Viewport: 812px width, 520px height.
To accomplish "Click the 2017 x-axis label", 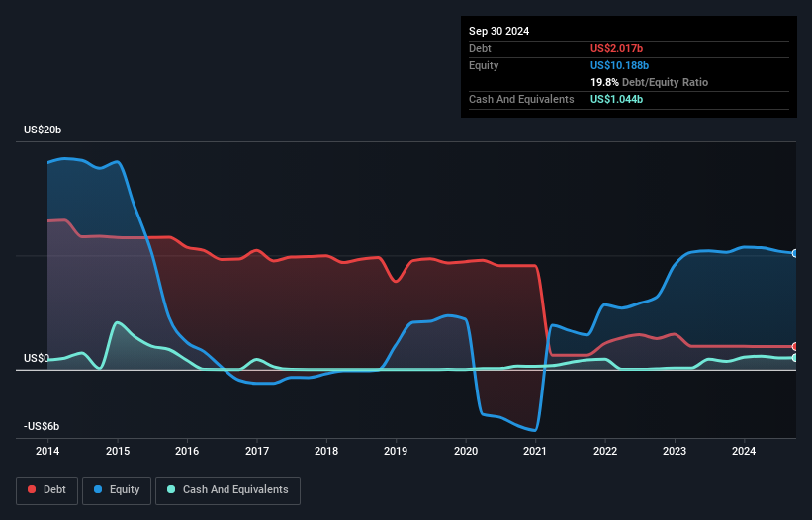I will click(x=257, y=451).
